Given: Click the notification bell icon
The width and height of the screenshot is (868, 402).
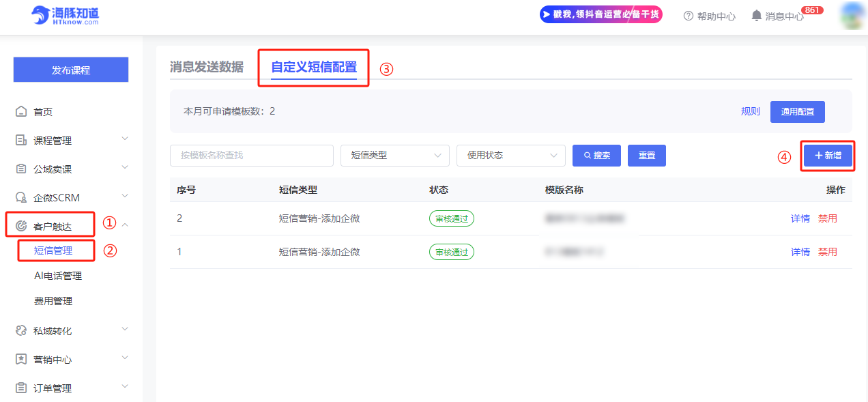Looking at the screenshot, I should click(756, 16).
